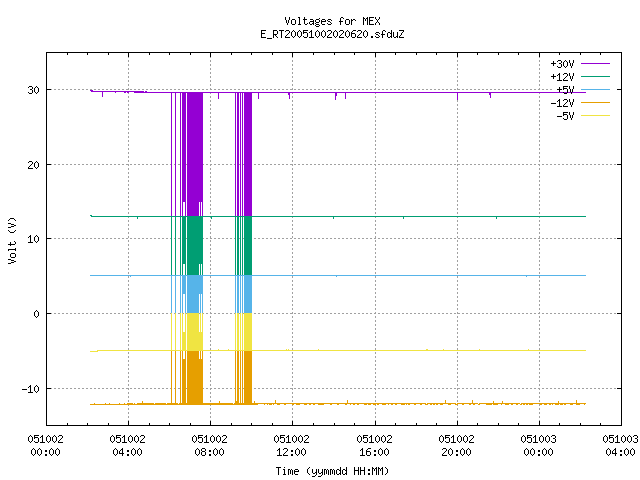Click the '+5V' legend label
The height and width of the screenshot is (480, 640).
tap(565, 90)
